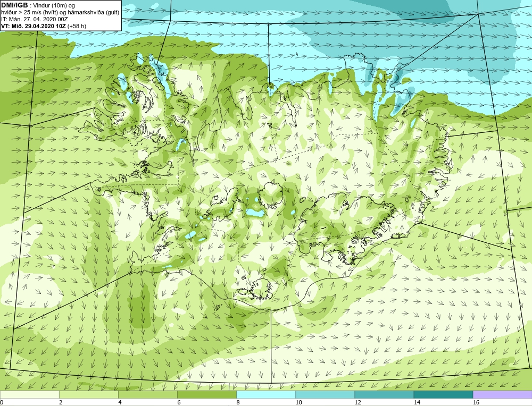The height and width of the screenshot is (406, 532).
Task: Click the scale label '12'
Action: point(358,402)
